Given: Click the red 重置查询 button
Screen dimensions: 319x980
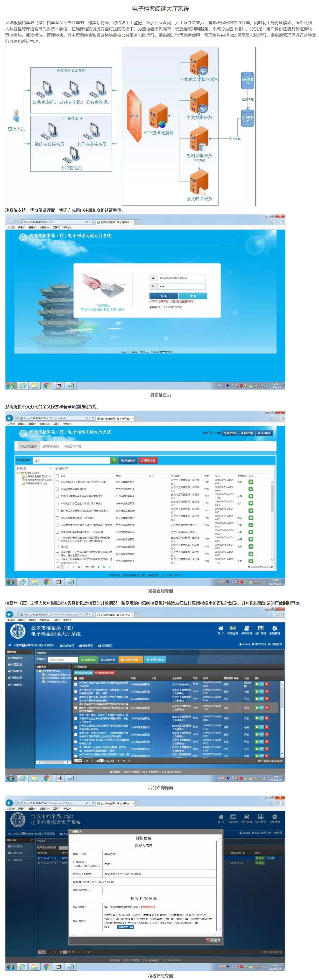Looking at the screenshot, I should pyautogui.click(x=148, y=460).
